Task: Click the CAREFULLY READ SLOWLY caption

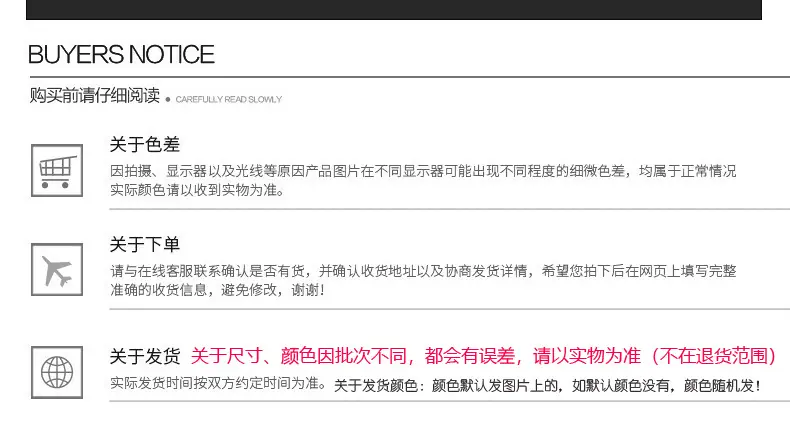Action: tap(229, 100)
